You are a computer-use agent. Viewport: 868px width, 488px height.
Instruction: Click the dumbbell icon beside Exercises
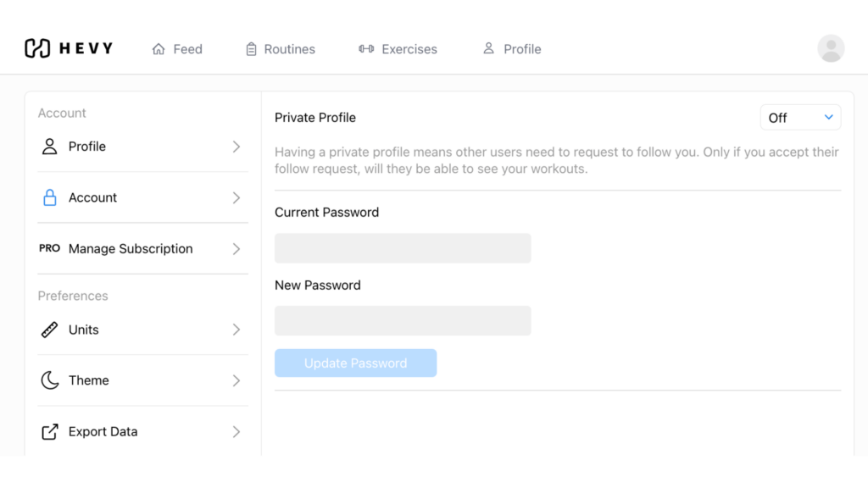tap(366, 48)
